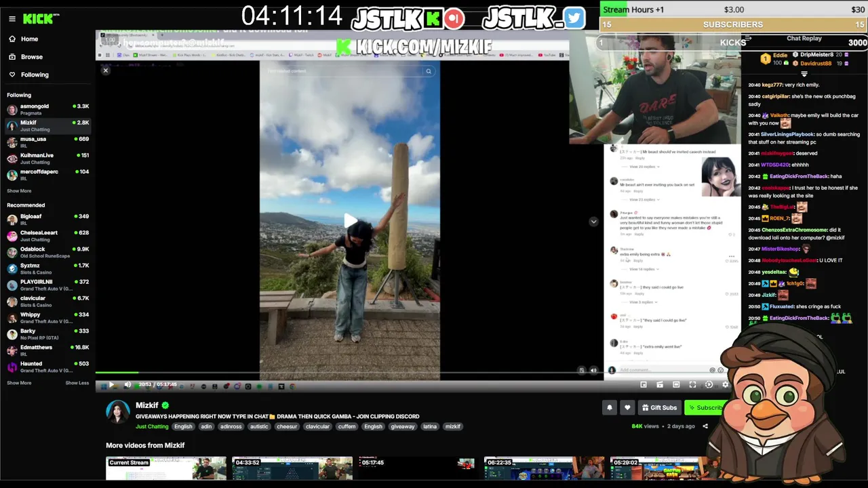This screenshot has height=488, width=868.
Task: Select Mizkif in the Following list
Action: tap(47, 125)
